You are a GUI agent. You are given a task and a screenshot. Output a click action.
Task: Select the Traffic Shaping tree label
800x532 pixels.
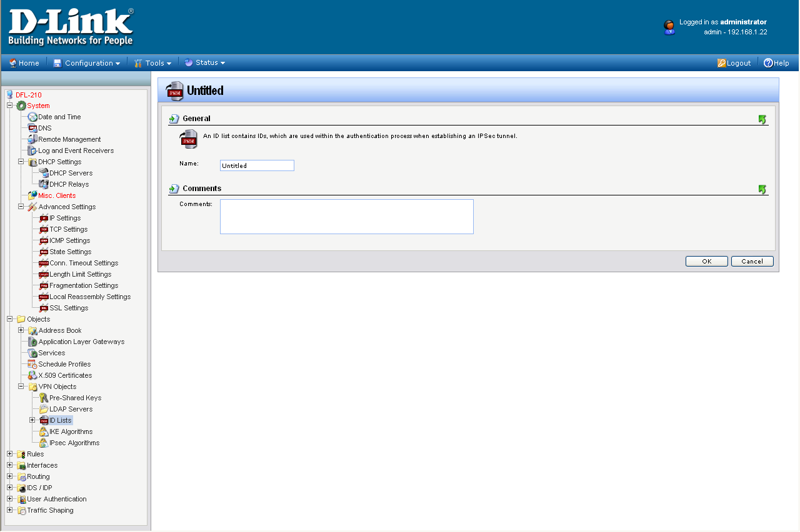(x=50, y=510)
